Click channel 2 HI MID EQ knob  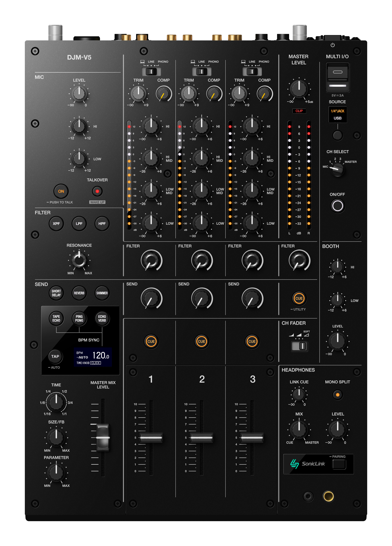(x=202, y=159)
